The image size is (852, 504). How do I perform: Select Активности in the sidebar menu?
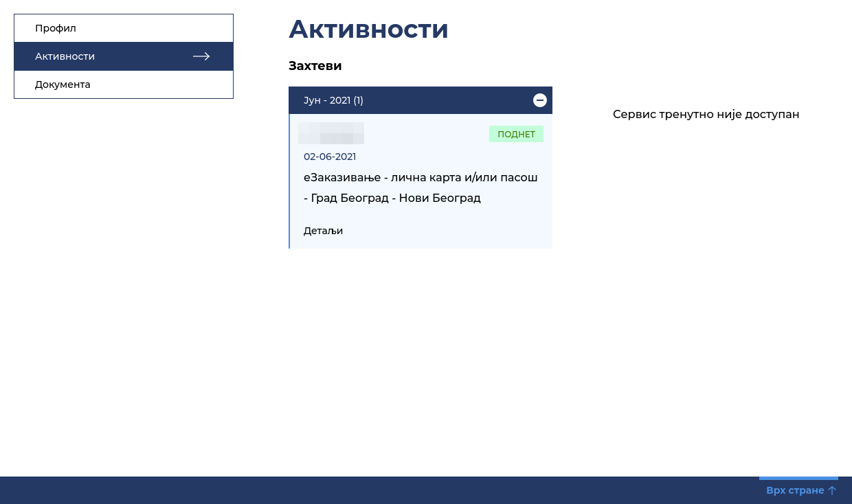[x=124, y=56]
